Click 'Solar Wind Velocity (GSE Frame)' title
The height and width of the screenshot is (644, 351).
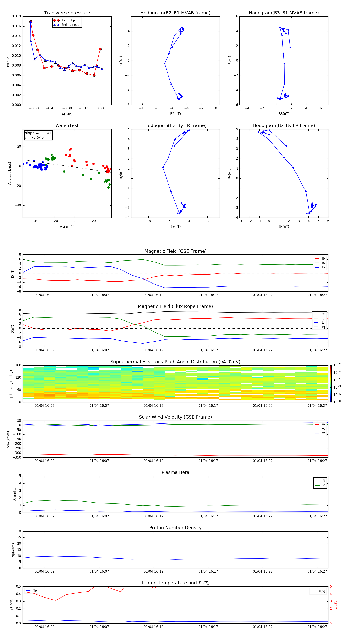(175, 417)
